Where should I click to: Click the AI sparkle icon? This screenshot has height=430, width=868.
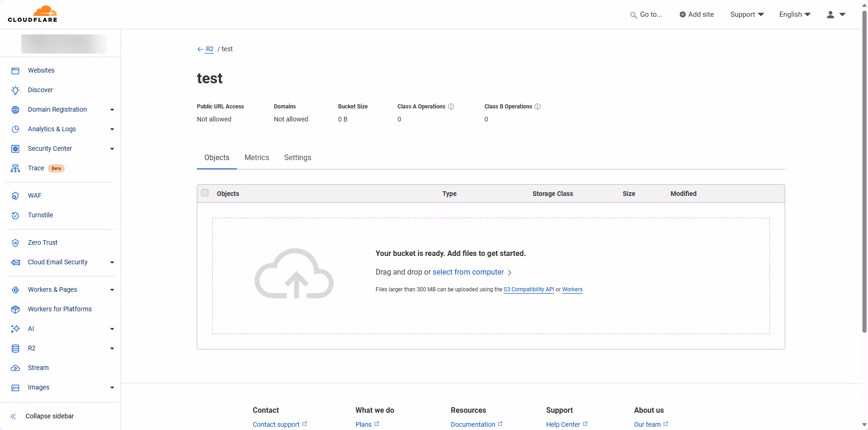[x=15, y=329]
